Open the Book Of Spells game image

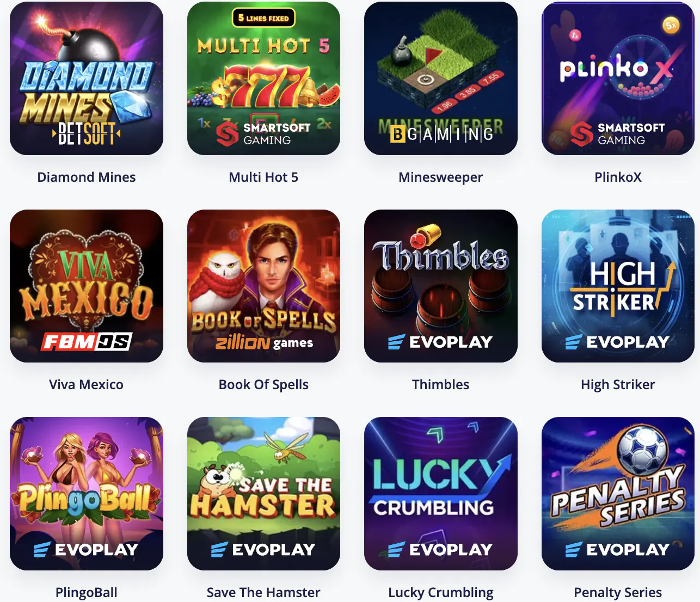(263, 286)
